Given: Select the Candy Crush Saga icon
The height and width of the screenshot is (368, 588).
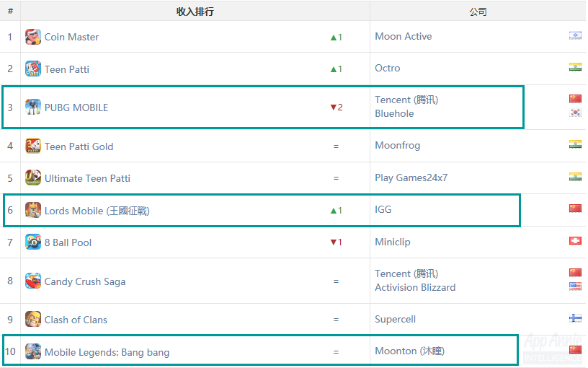Looking at the screenshot, I should 33,281.
